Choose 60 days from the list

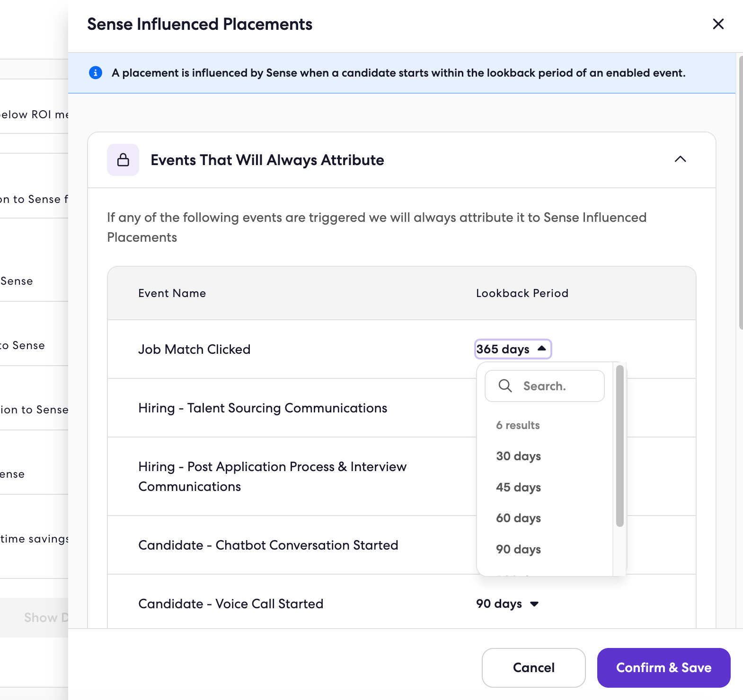click(518, 518)
